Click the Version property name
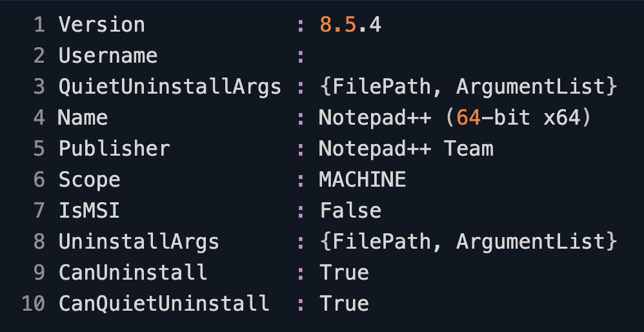The height and width of the screenshot is (332, 644). point(102,25)
